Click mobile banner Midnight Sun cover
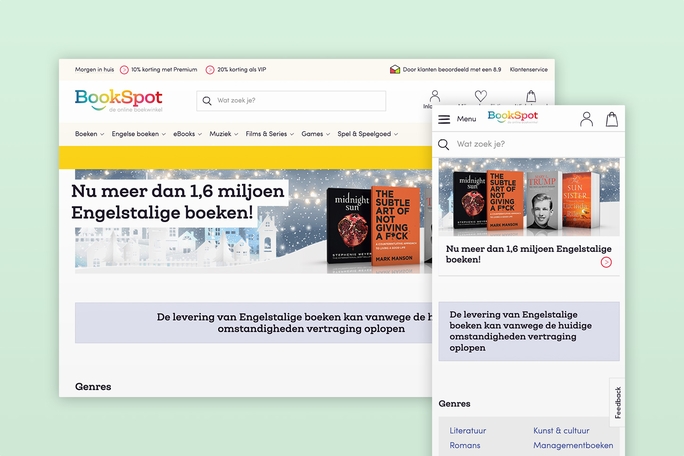This screenshot has width=684, height=456. (x=470, y=199)
